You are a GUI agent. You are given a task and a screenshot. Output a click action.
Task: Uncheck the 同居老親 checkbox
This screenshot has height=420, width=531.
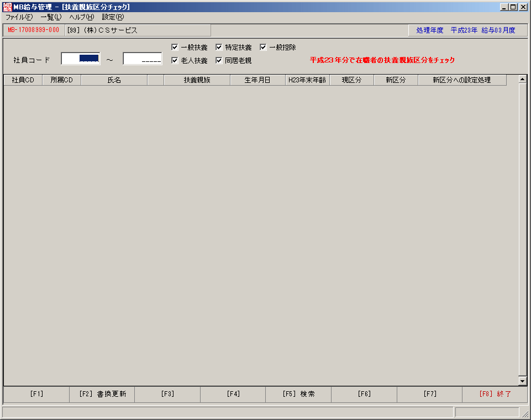click(x=219, y=61)
